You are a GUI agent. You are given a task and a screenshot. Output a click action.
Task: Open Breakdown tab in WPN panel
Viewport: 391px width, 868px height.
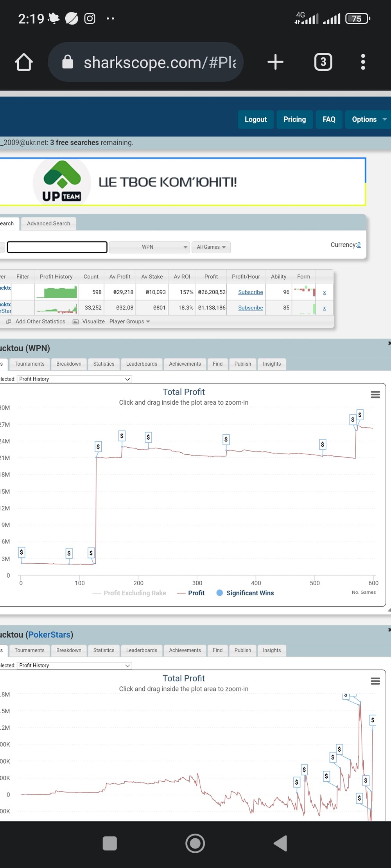(x=69, y=364)
